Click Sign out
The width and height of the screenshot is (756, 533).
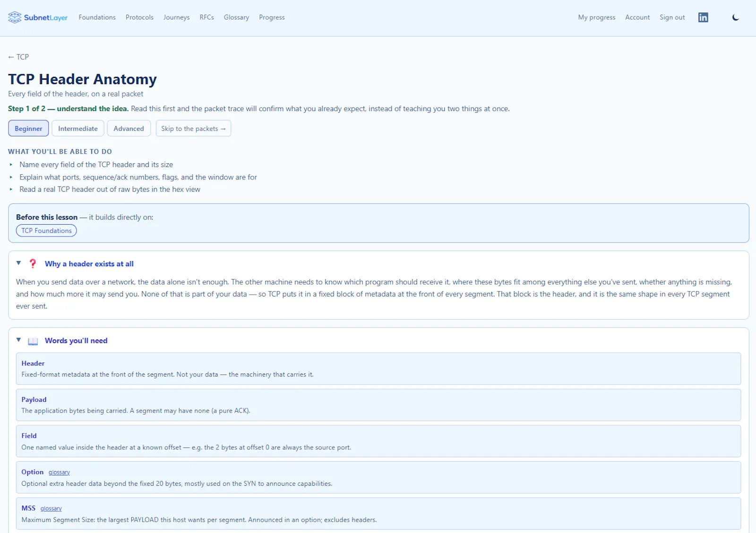[x=672, y=17]
